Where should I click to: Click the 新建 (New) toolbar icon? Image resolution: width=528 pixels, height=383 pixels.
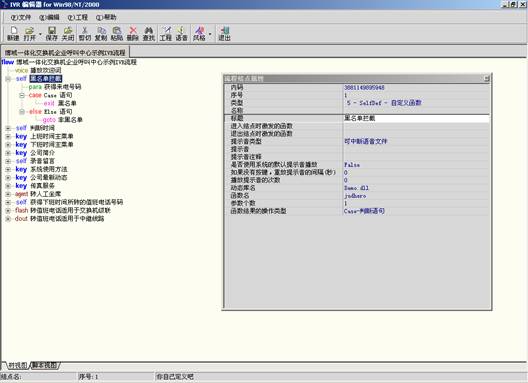coord(13,34)
